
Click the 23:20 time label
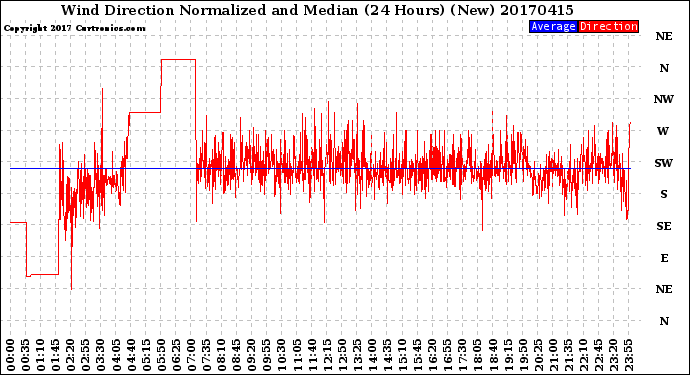pos(614,355)
